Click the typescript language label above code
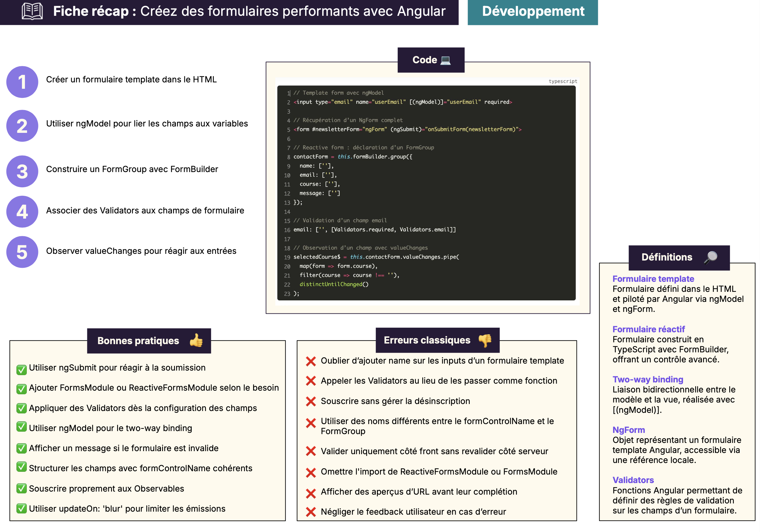760x532 pixels. pyautogui.click(x=563, y=81)
